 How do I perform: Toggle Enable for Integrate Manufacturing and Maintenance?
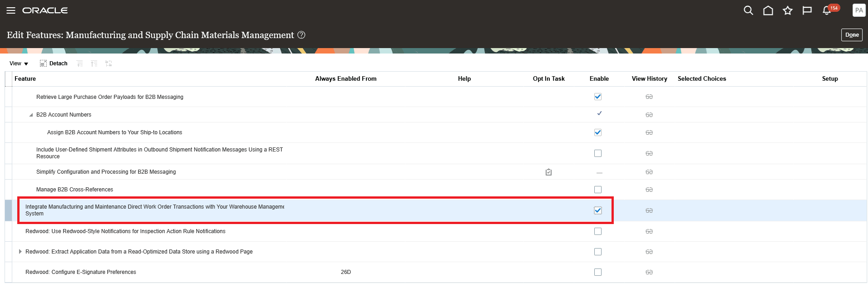click(598, 210)
